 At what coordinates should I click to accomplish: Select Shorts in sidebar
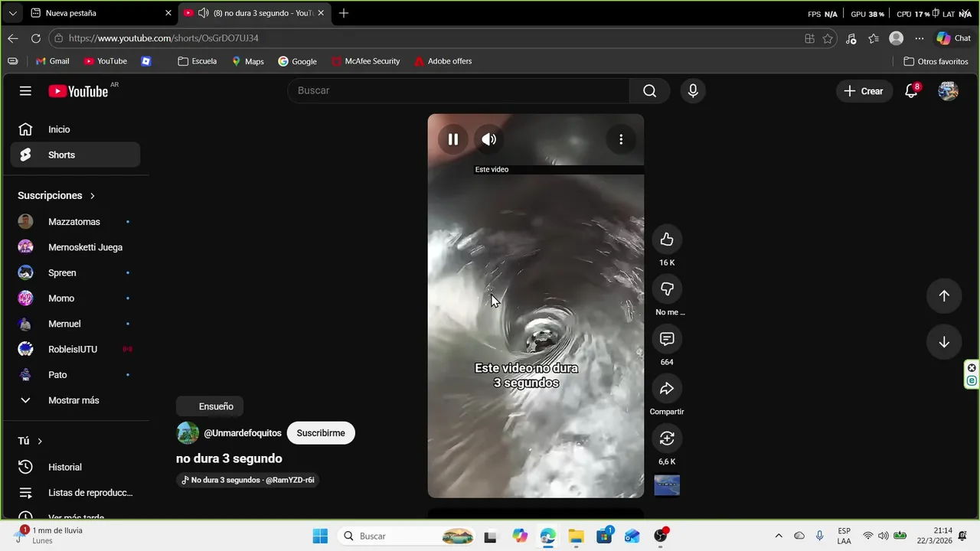click(x=75, y=155)
